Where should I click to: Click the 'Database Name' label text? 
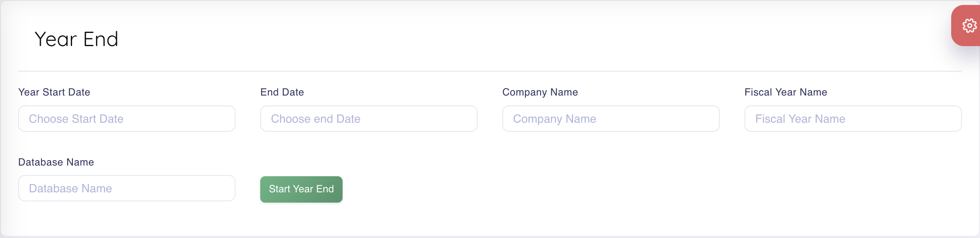pos(56,162)
